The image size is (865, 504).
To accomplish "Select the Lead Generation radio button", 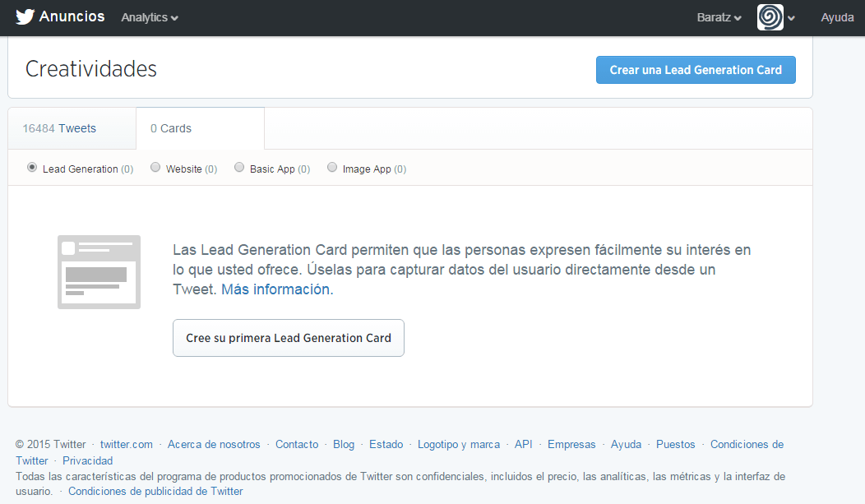I will click(32, 167).
